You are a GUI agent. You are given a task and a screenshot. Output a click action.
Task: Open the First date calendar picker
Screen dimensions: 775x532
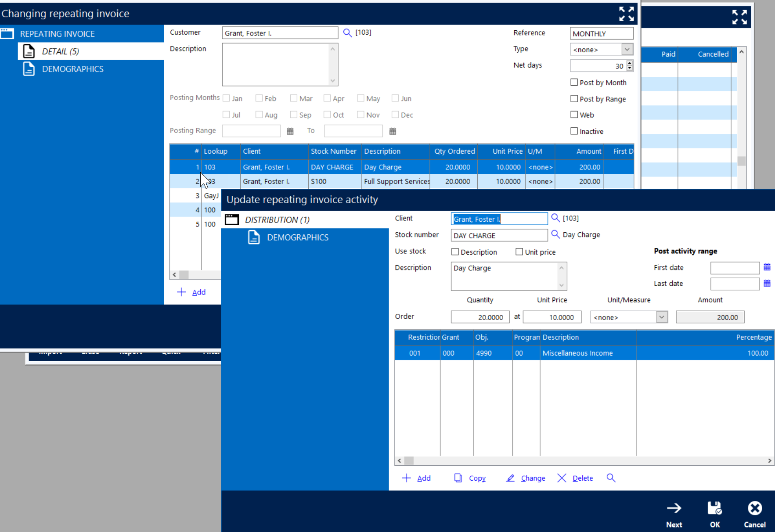767,267
